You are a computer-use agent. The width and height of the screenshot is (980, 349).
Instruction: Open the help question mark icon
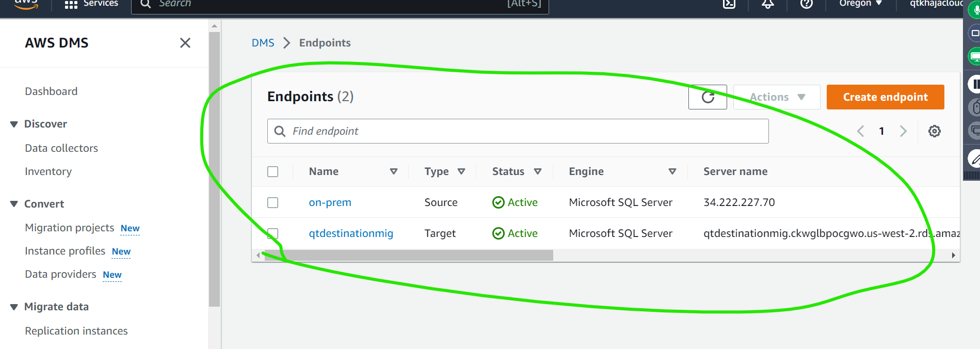807,4
